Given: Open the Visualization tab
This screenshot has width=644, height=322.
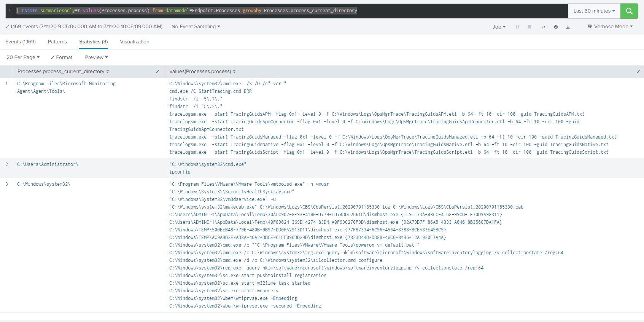Looking at the screenshot, I should coord(135,42).
